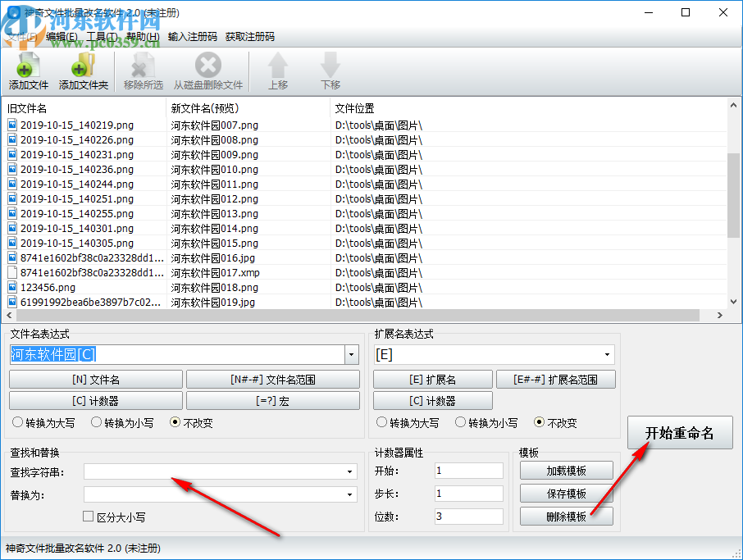Open the filename expression dropdown arrow

[352, 354]
